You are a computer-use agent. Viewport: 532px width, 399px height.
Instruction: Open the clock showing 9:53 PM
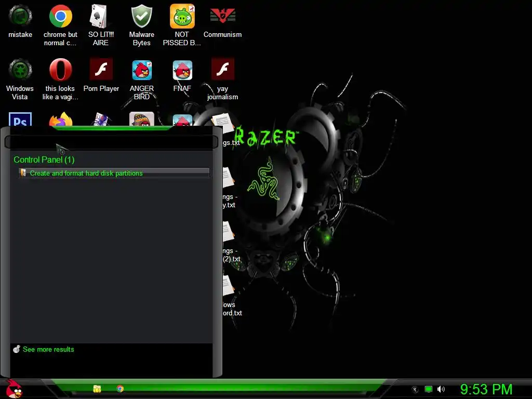pos(486,389)
